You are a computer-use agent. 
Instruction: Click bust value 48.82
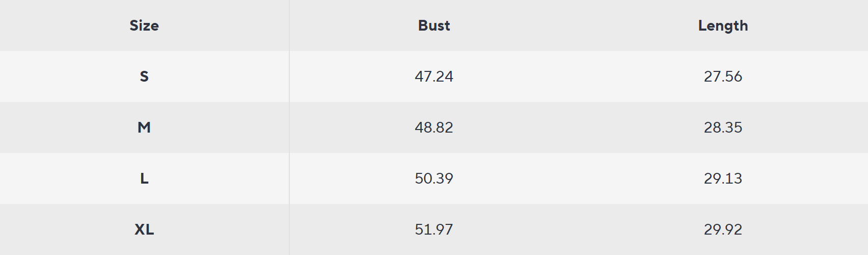(434, 127)
